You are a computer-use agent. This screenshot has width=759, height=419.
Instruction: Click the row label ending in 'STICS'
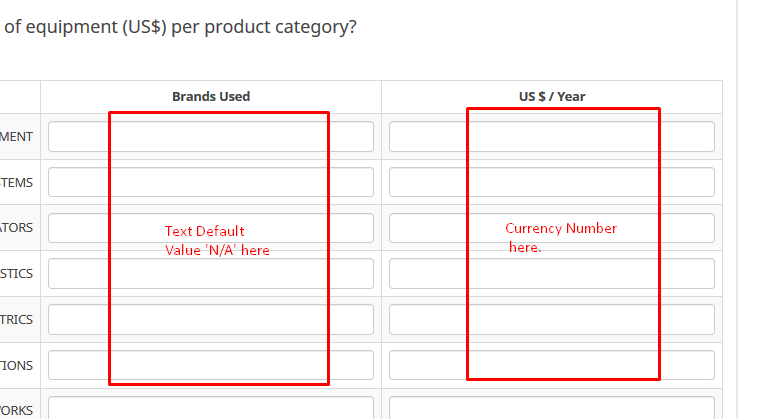[17, 274]
